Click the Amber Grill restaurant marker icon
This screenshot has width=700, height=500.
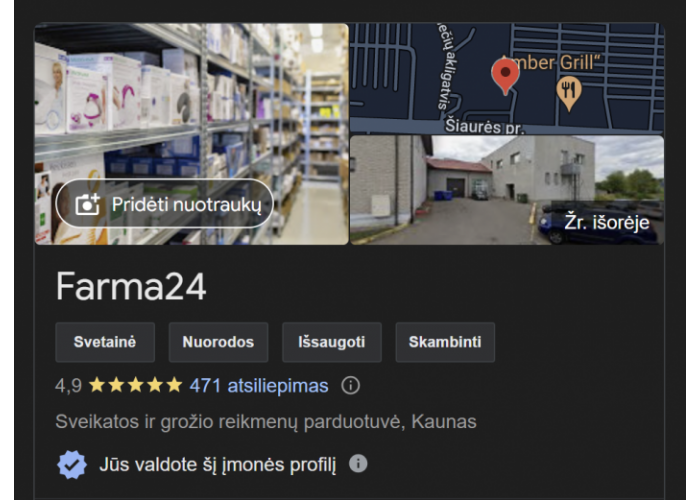pyautogui.click(x=569, y=93)
